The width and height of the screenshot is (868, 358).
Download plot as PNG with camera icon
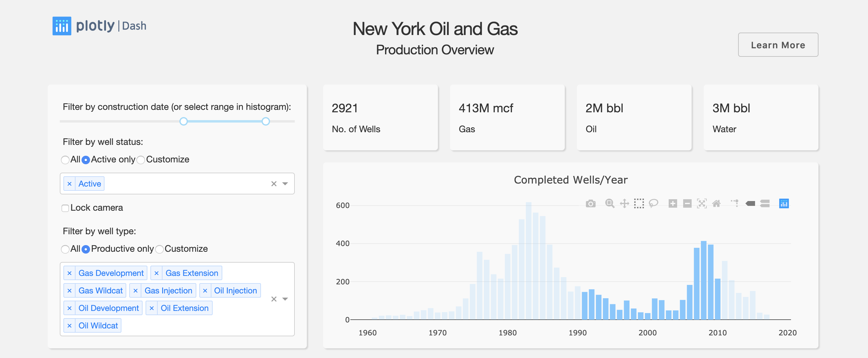(590, 203)
